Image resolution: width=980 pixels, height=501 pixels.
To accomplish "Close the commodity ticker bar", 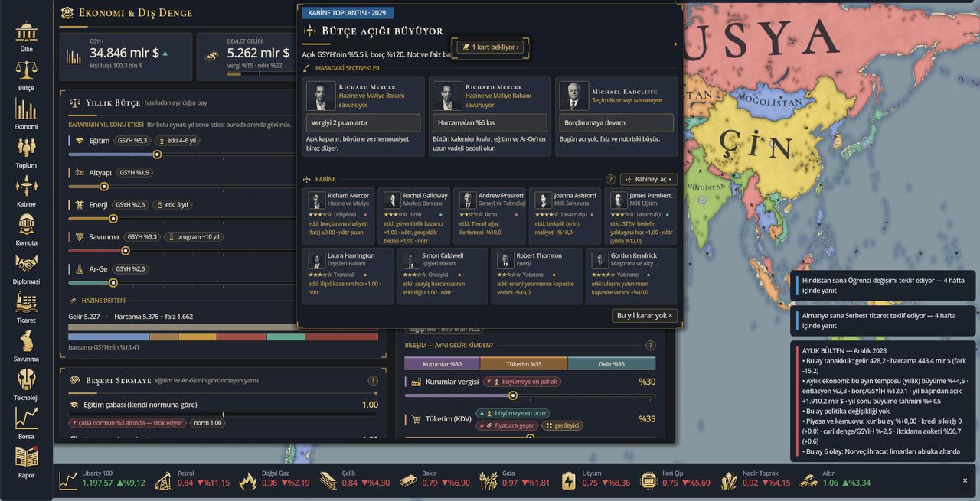I will (965, 480).
